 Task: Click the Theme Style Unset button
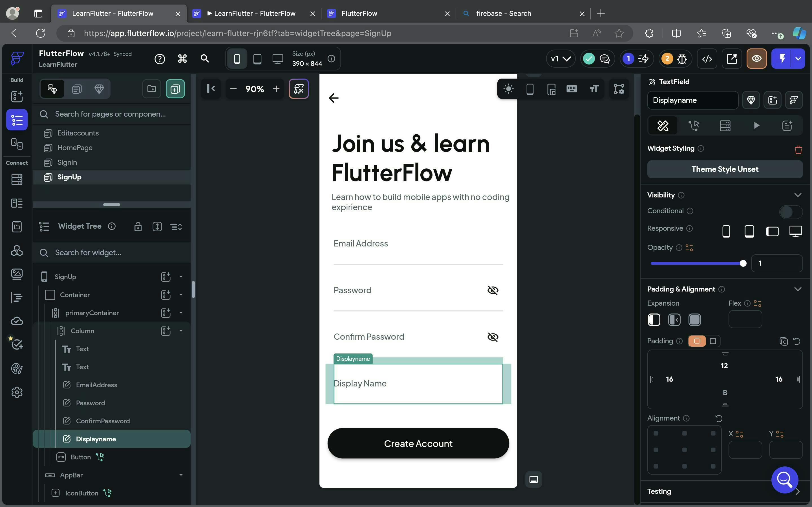click(x=724, y=169)
